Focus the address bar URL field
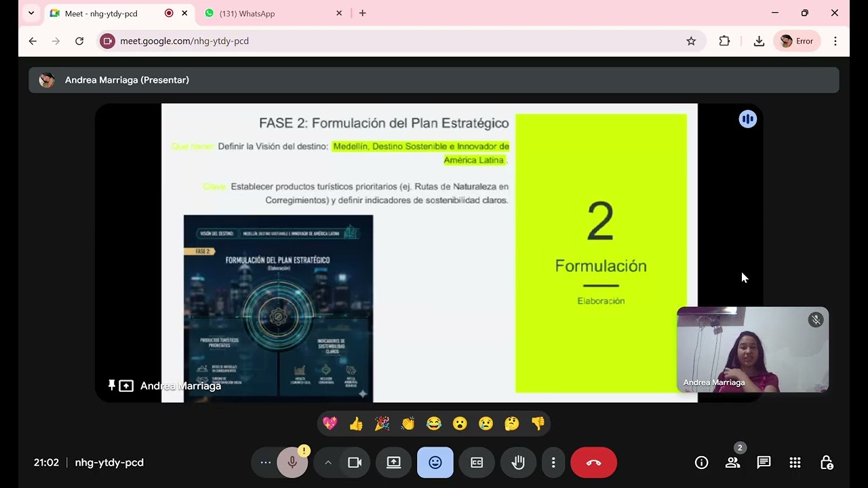 [x=400, y=41]
